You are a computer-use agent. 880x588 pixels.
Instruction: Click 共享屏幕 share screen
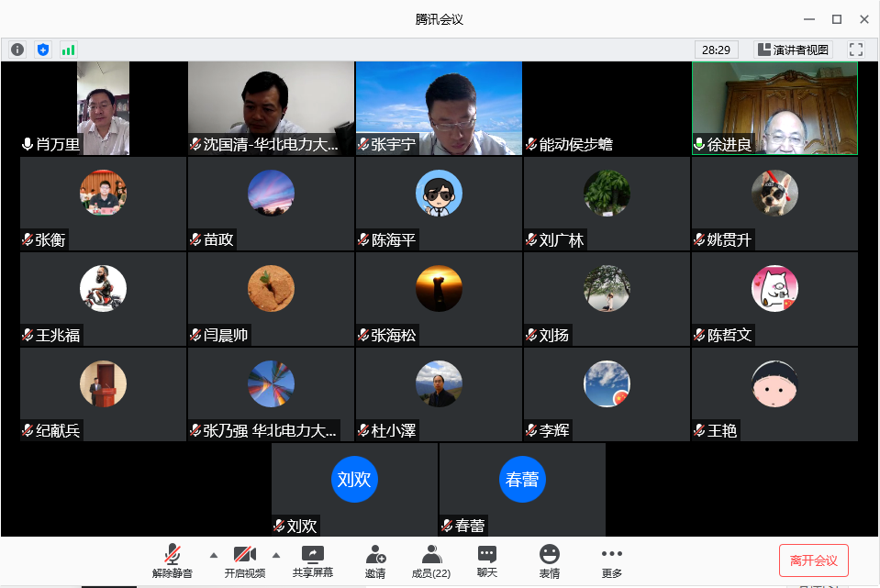click(313, 561)
